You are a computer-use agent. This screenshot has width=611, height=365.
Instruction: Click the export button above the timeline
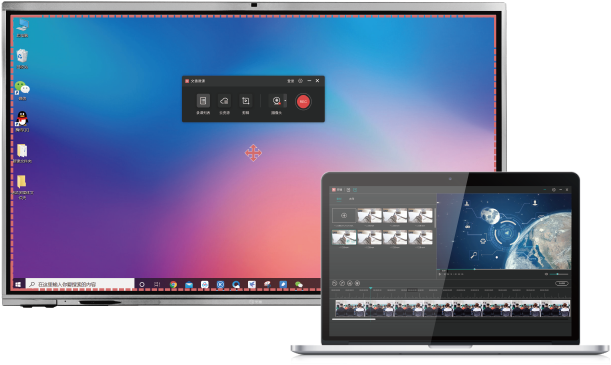point(562,283)
